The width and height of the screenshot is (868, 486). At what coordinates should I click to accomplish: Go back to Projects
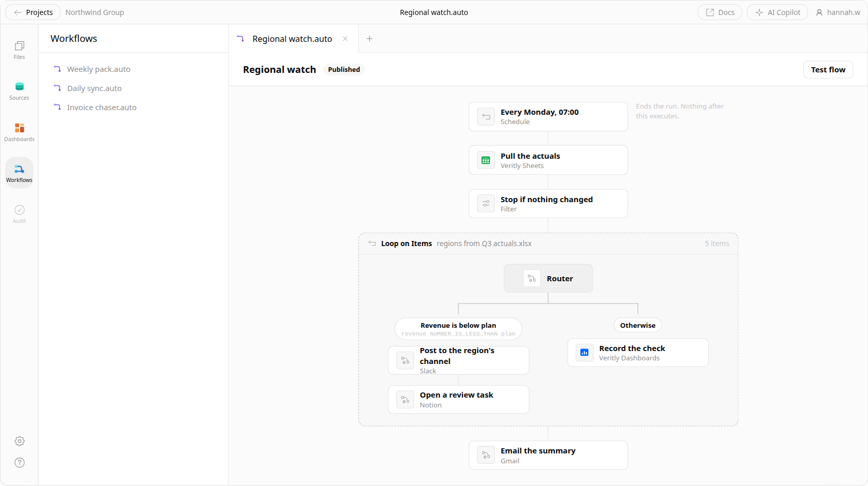(33, 12)
